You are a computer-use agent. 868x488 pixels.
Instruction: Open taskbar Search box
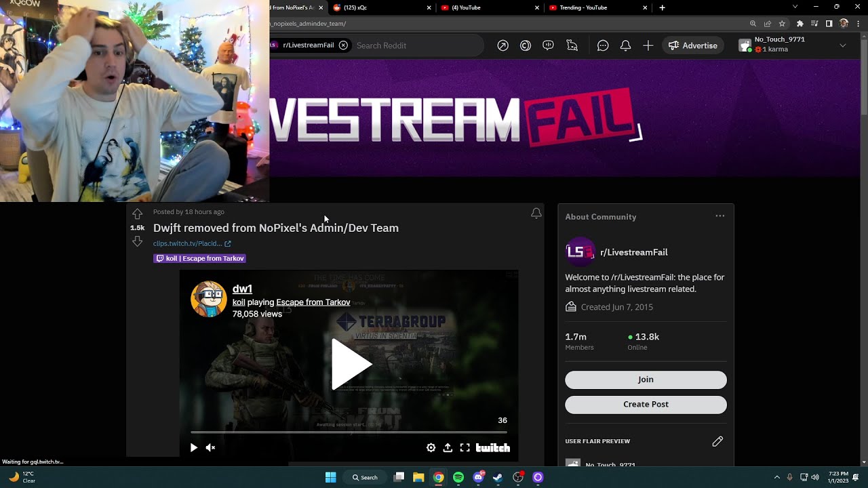pos(364,477)
